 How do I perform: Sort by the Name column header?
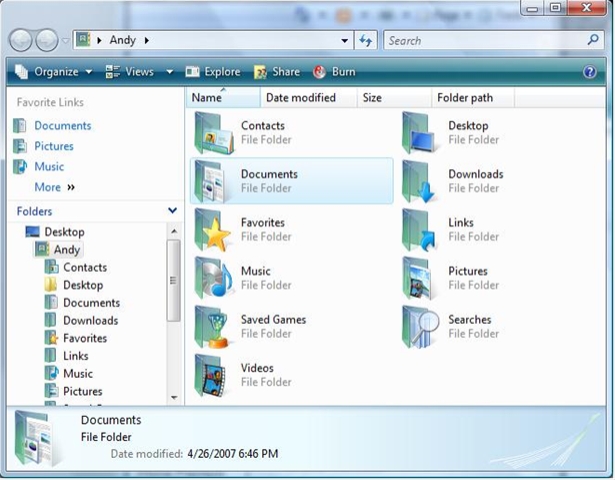222,97
